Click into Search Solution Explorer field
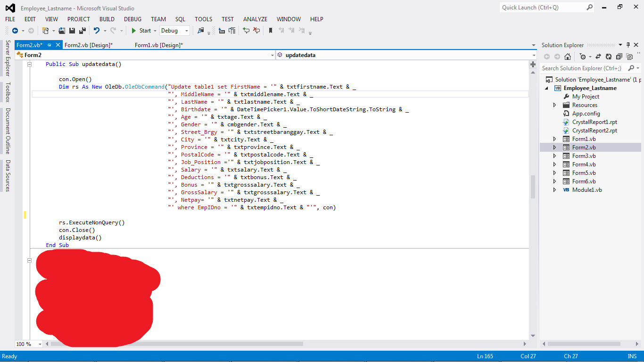 click(584, 68)
